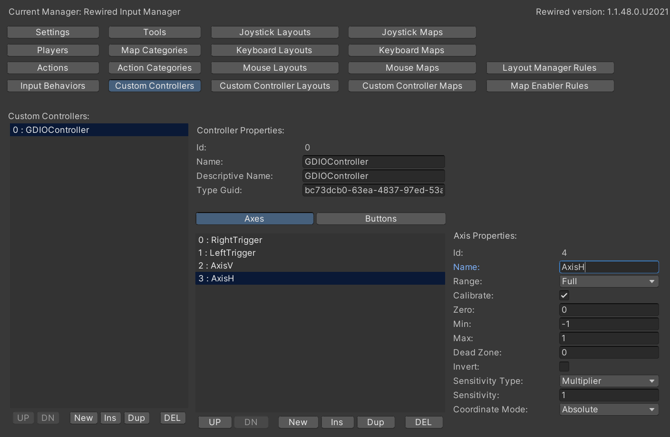Click Ins under the axes list
This screenshot has height=437, width=670.
[337, 422]
